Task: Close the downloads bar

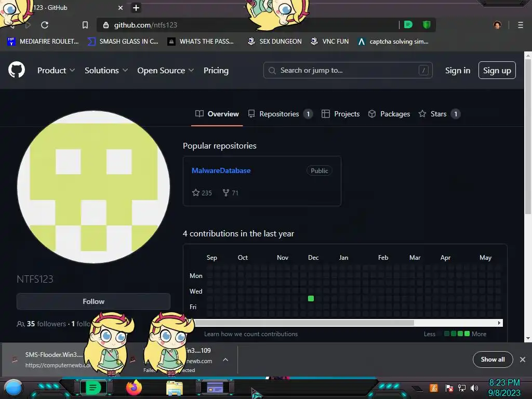Action: 523,360
